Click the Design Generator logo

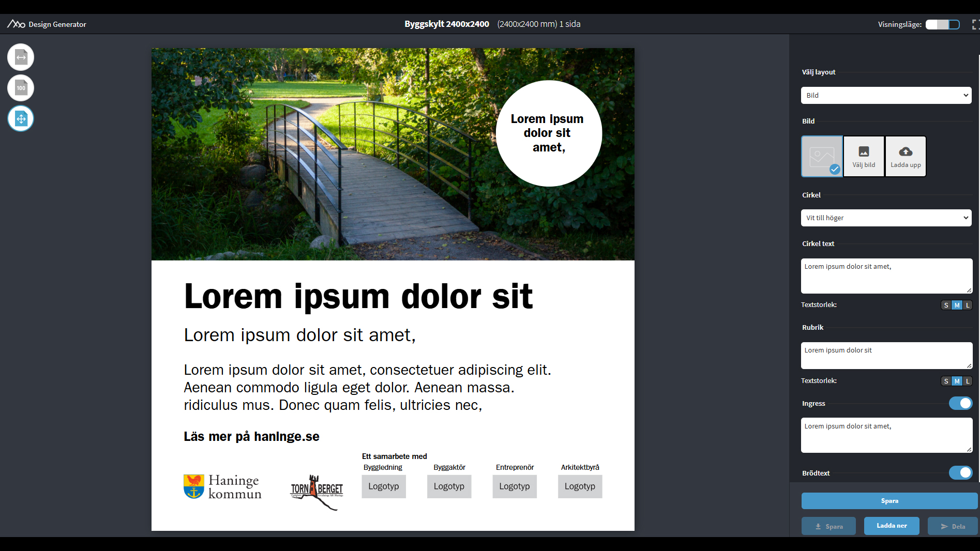pos(47,24)
